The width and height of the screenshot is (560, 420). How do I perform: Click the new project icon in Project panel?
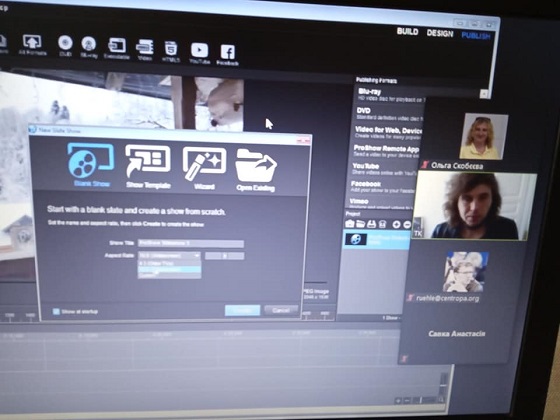(x=350, y=224)
